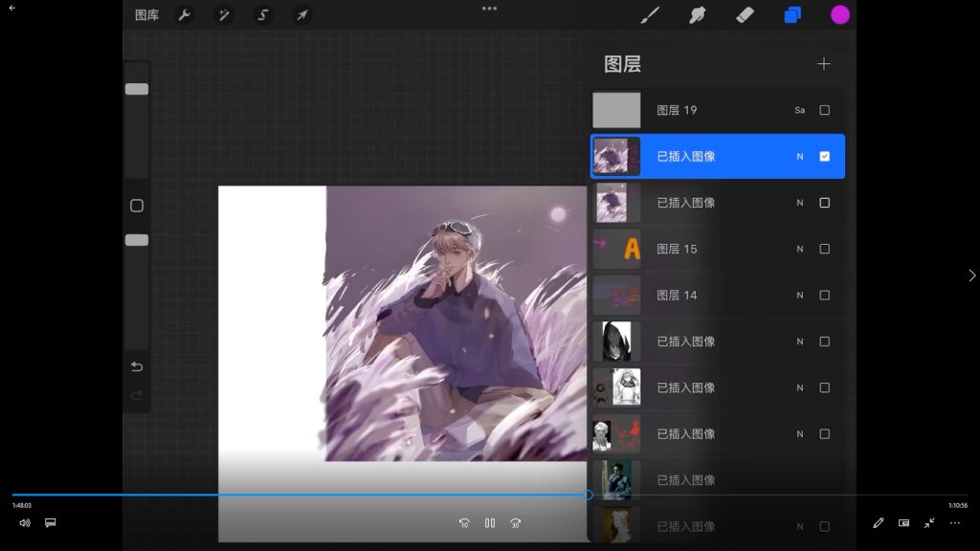Select the Transform arrow tool
980x551 pixels.
pos(301,15)
